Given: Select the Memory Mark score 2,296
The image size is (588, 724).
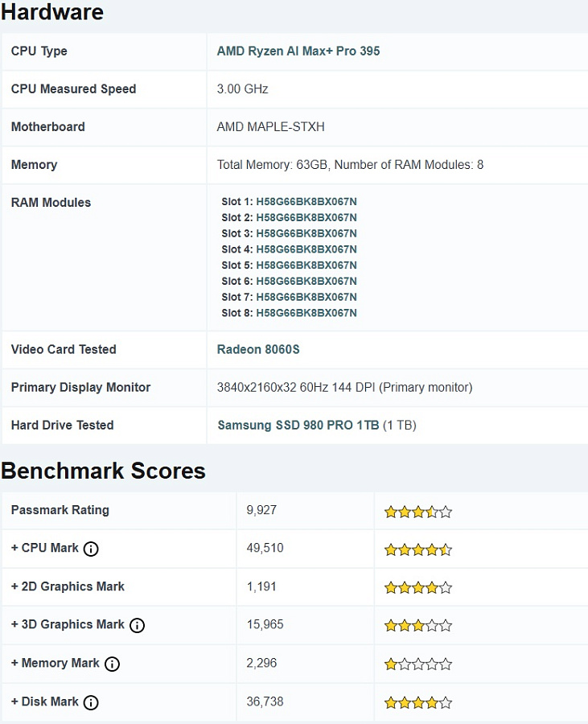Looking at the screenshot, I should click(261, 663).
